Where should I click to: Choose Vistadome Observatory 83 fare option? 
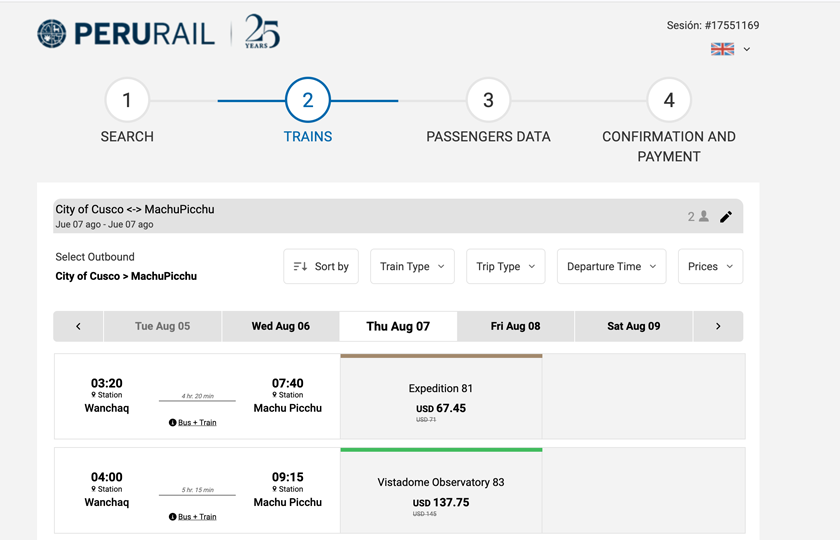point(441,492)
